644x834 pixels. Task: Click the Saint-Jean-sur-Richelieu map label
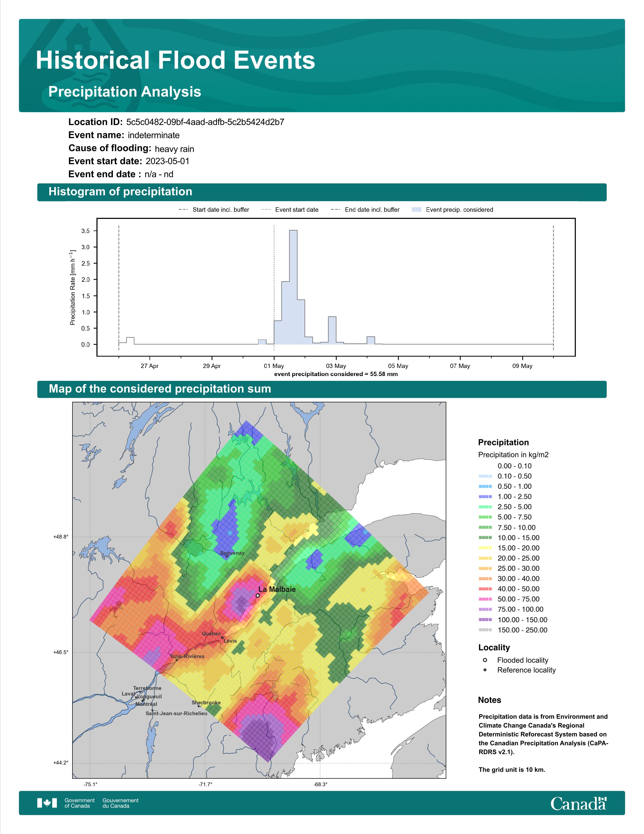pyautogui.click(x=177, y=713)
